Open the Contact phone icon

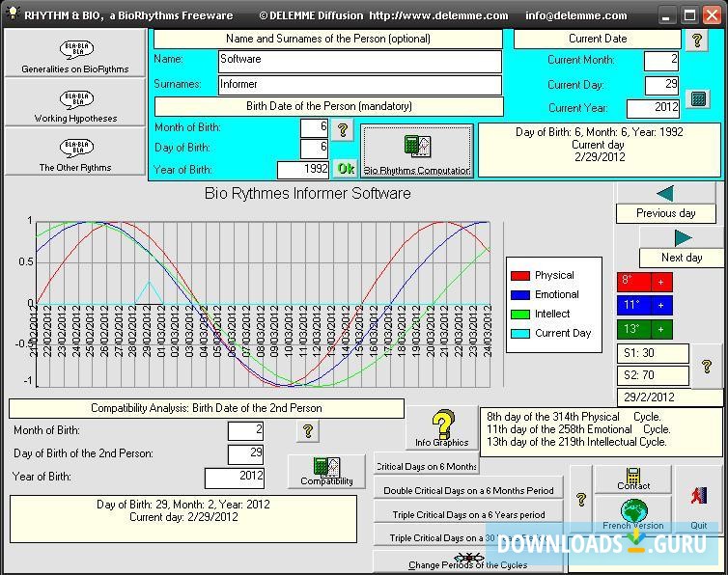[633, 479]
